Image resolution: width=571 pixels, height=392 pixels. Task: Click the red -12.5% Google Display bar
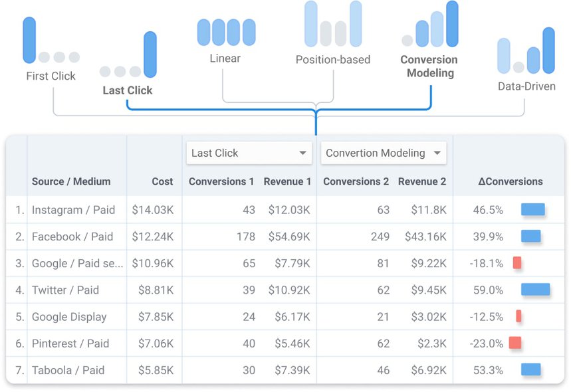(518, 316)
